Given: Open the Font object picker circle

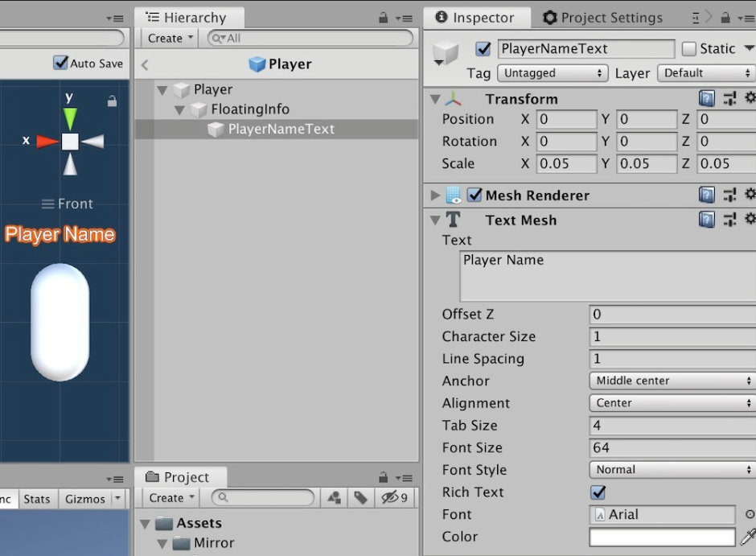Looking at the screenshot, I should pyautogui.click(x=750, y=514).
